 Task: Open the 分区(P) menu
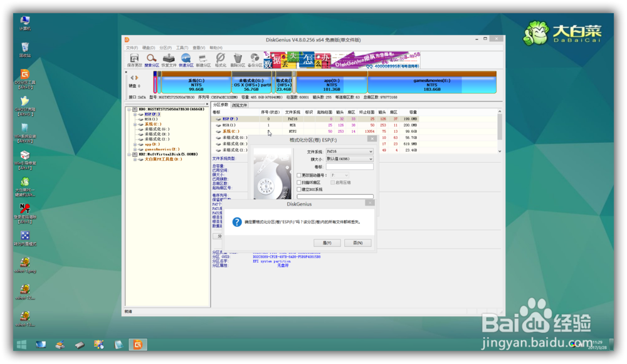click(166, 48)
